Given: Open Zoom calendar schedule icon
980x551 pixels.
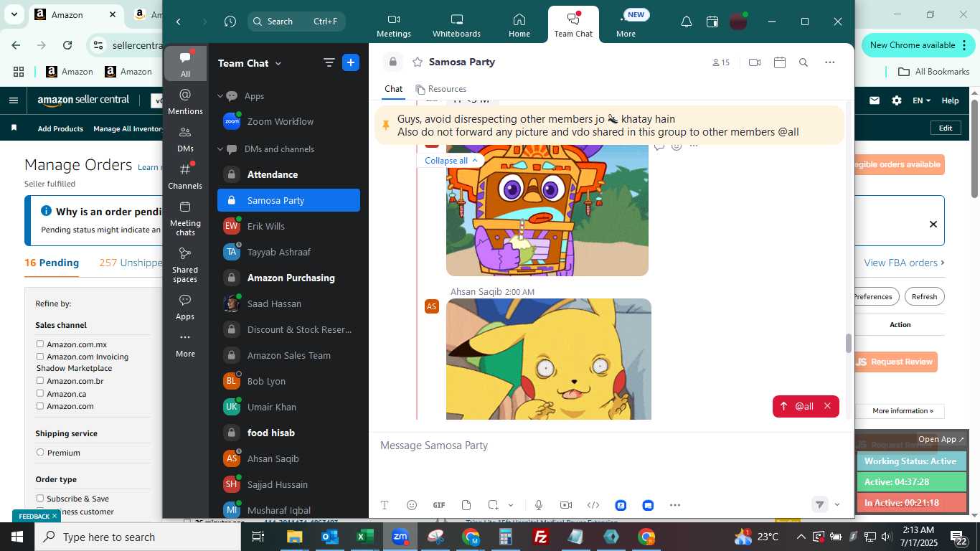Looking at the screenshot, I should point(712,22).
